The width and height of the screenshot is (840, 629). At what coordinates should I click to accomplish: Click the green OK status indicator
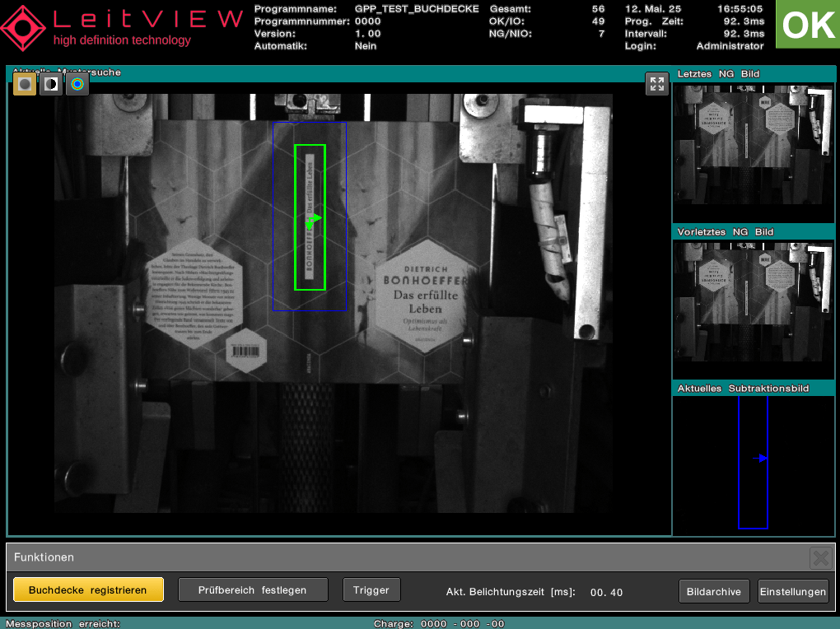click(808, 24)
